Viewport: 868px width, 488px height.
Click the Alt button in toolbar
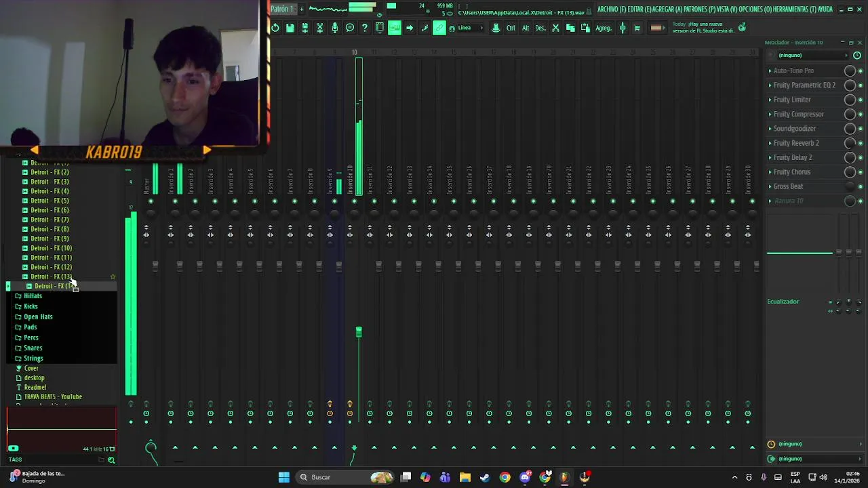pos(526,28)
